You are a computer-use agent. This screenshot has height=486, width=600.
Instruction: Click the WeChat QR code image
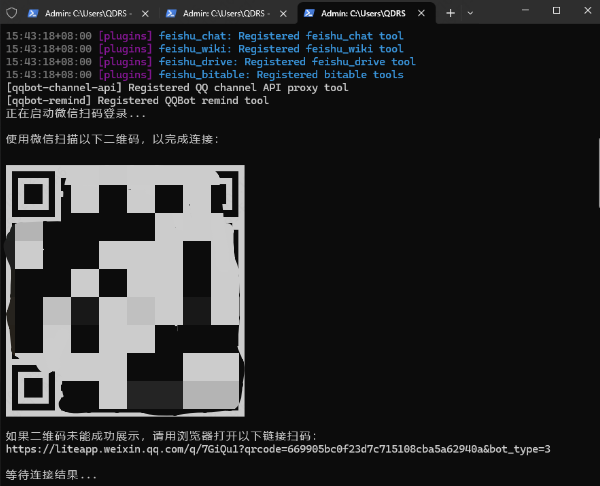point(125,290)
